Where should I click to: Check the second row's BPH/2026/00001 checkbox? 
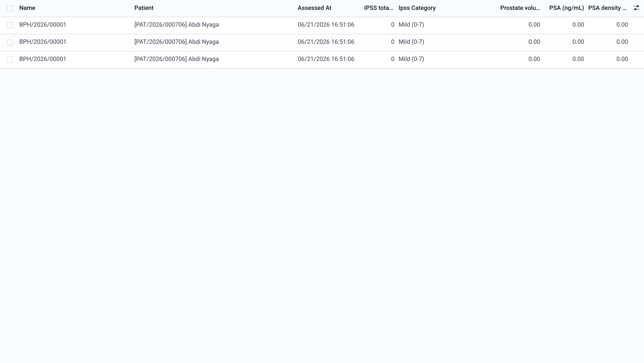pos(10,42)
